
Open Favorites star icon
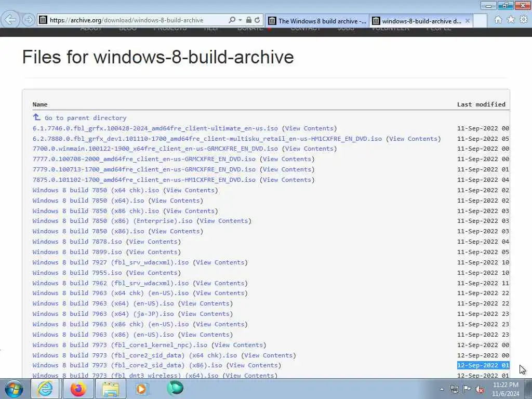511,20
